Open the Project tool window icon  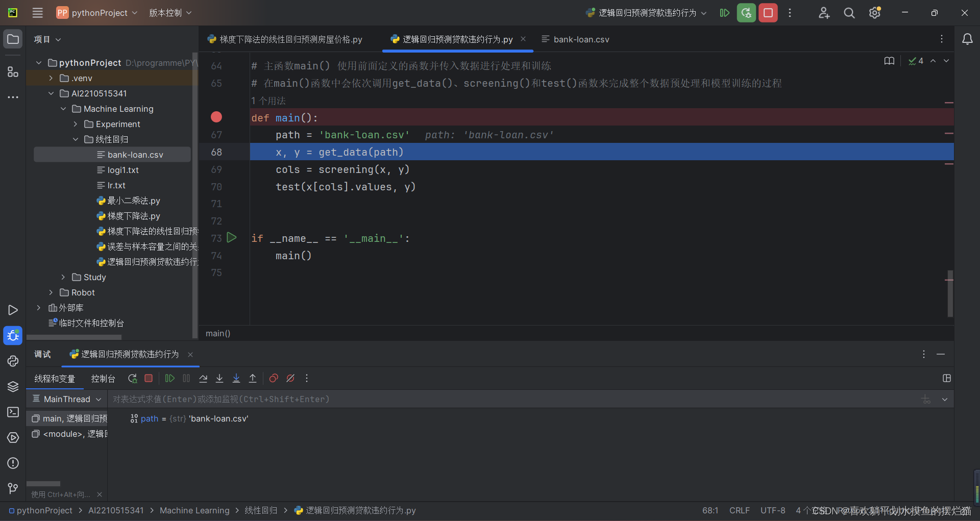click(13, 39)
